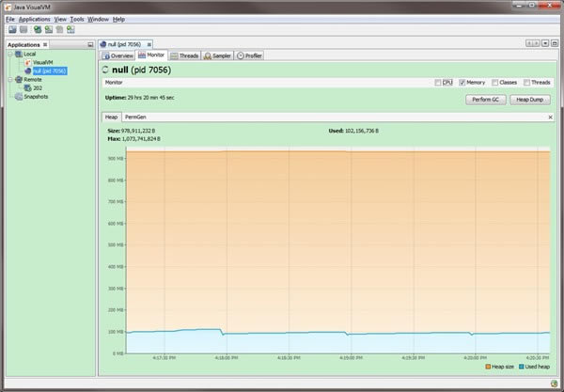Enable the Classes graph checkbox
The image size is (564, 392).
tap(495, 83)
